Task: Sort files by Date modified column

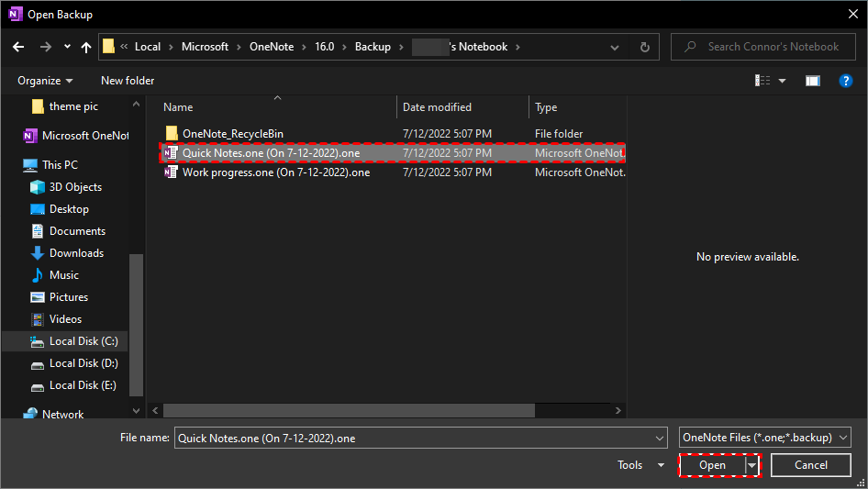Action: 437,107
